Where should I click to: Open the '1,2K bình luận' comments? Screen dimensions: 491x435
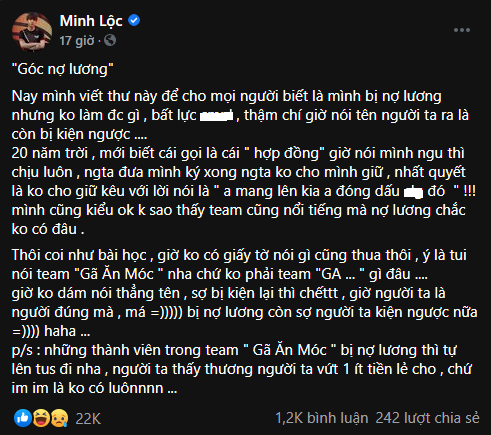(x=322, y=418)
